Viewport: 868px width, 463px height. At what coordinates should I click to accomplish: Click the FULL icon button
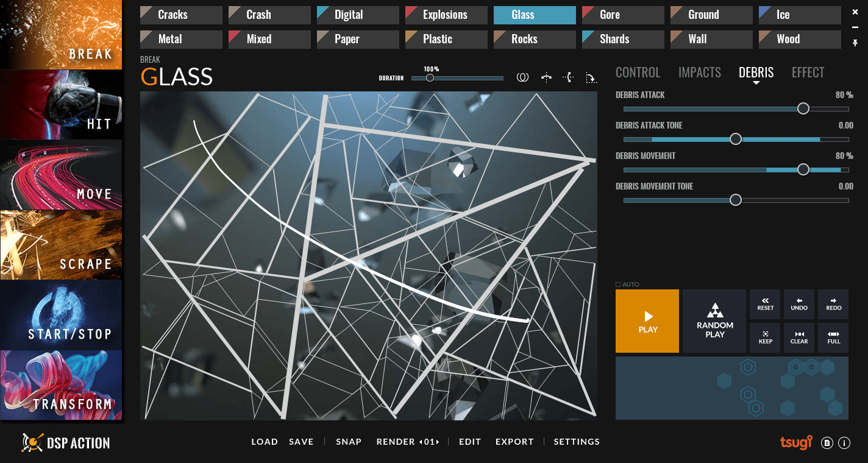pyautogui.click(x=833, y=338)
